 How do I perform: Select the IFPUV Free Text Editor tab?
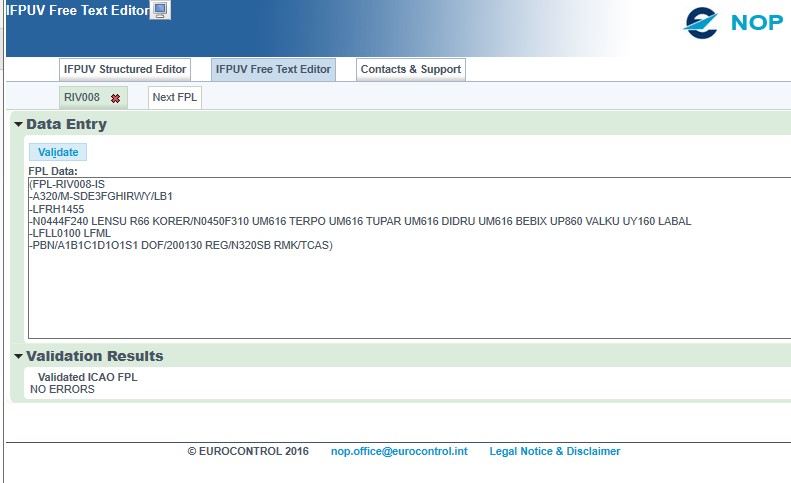click(273, 69)
